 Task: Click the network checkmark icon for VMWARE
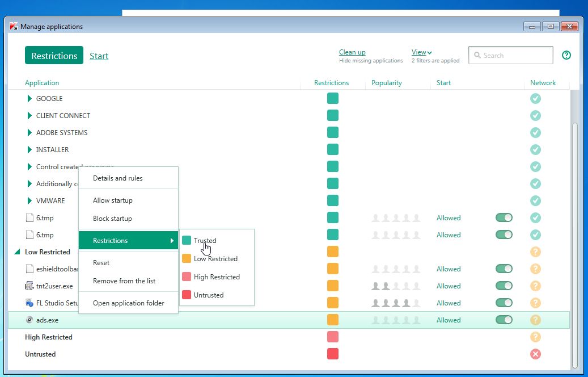point(535,200)
